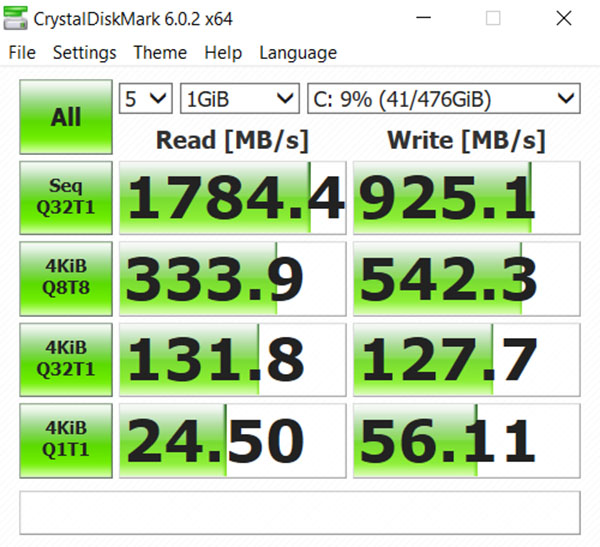Close the CrystalDiskMark window
Image resolution: width=600 pixels, height=547 pixels.
pos(564,18)
